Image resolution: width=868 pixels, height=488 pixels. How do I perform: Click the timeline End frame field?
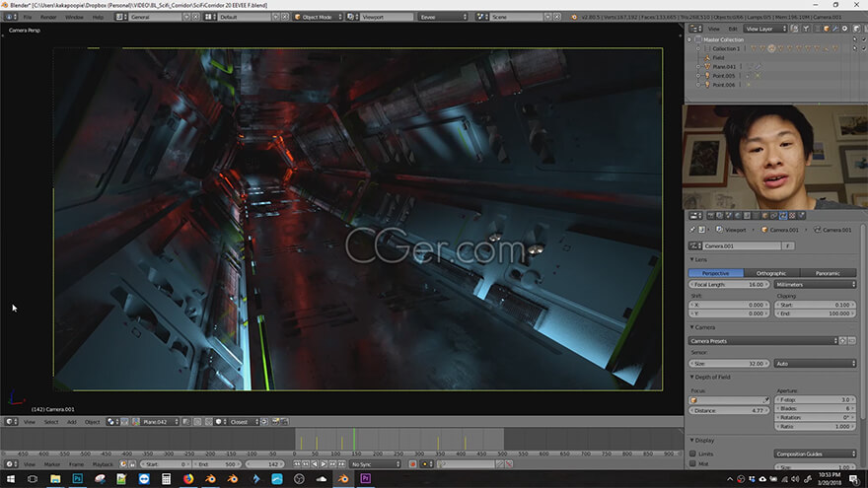pyautogui.click(x=216, y=464)
